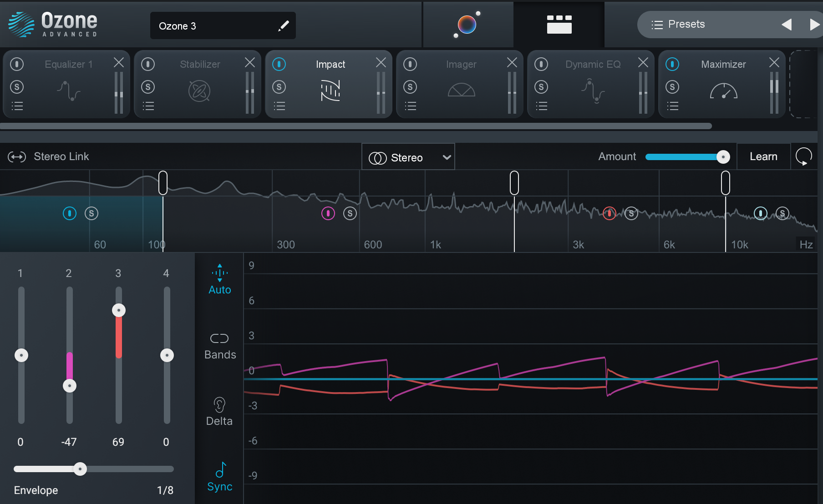The image size is (823, 504).
Task: Bypass the Maximizer module power
Action: (672, 64)
